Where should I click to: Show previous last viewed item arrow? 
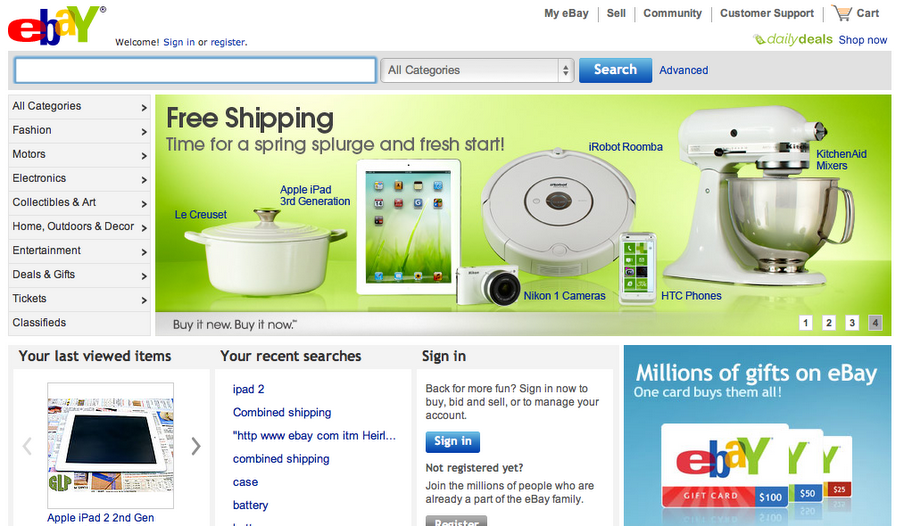click(x=27, y=446)
